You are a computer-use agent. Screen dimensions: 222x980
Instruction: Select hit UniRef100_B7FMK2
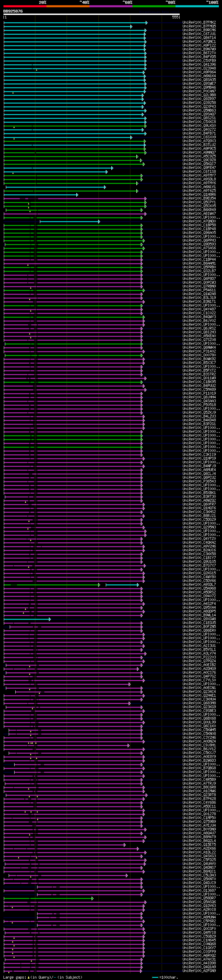199,23
